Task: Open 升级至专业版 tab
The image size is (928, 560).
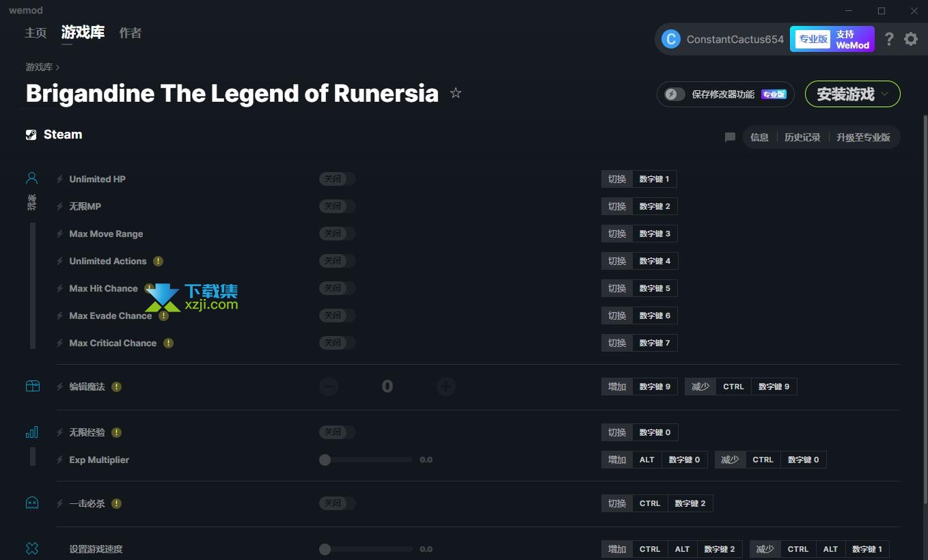Action: [863, 137]
